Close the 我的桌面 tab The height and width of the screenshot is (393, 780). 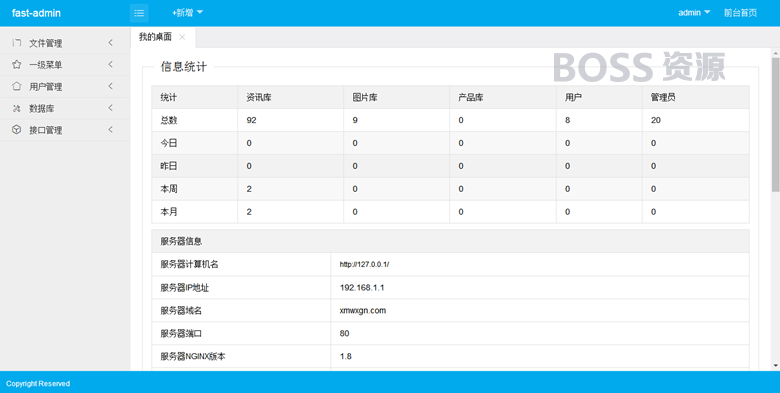(x=182, y=37)
